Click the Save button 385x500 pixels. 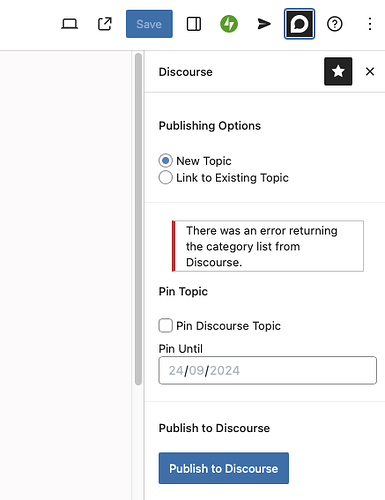point(149,24)
